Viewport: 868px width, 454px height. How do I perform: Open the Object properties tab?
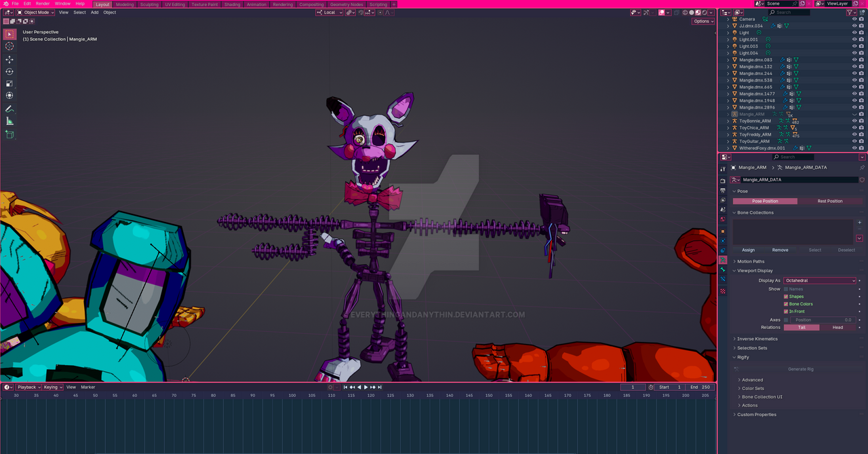pos(723,231)
